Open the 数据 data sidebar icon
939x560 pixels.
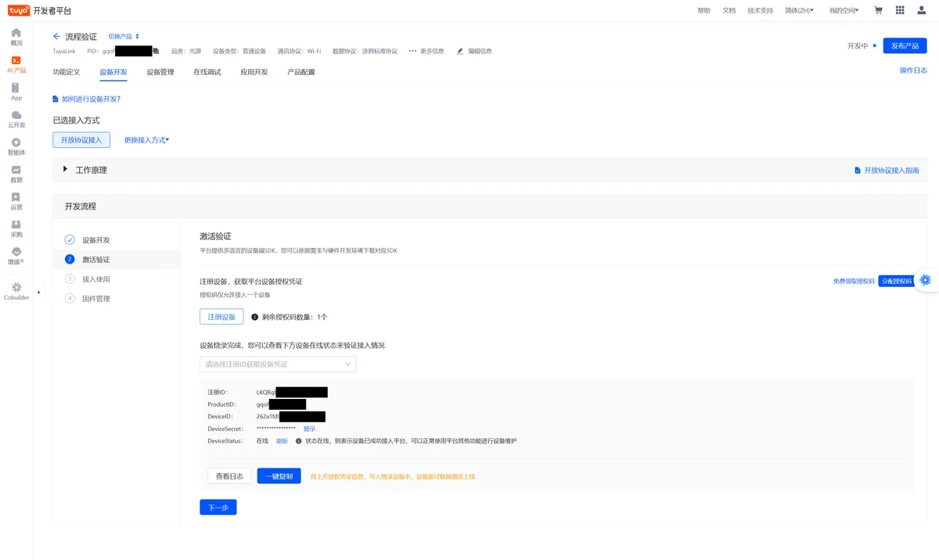[16, 170]
